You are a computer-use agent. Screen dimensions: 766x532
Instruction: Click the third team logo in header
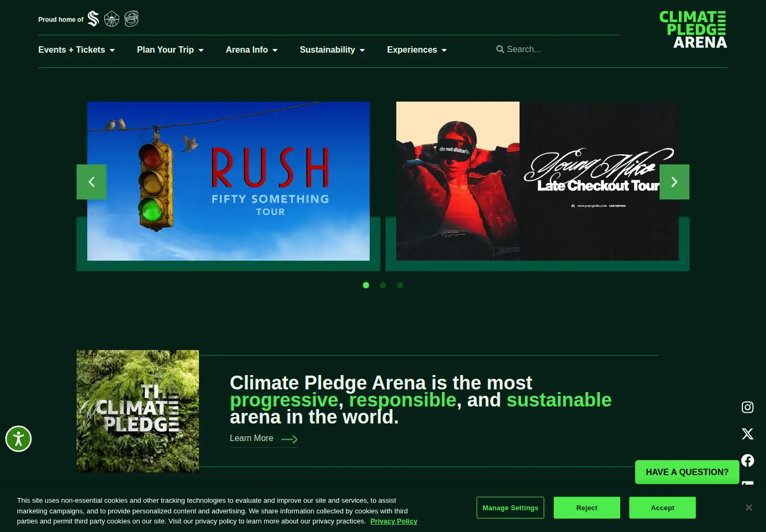(x=131, y=19)
